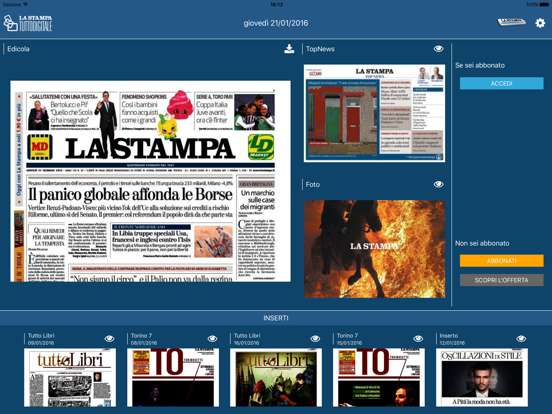552x414 pixels.
Task: Tap the Tutto Libri 16/01/2016 label
Action: [x=247, y=339]
